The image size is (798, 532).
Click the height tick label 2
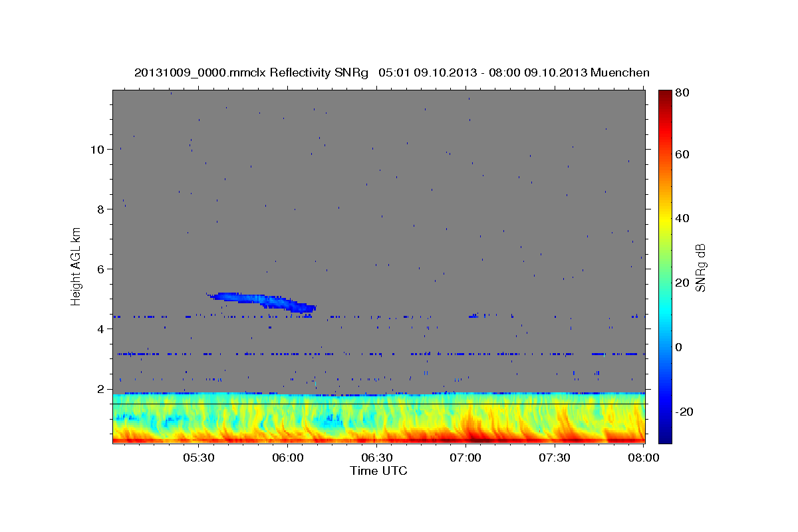[100, 388]
